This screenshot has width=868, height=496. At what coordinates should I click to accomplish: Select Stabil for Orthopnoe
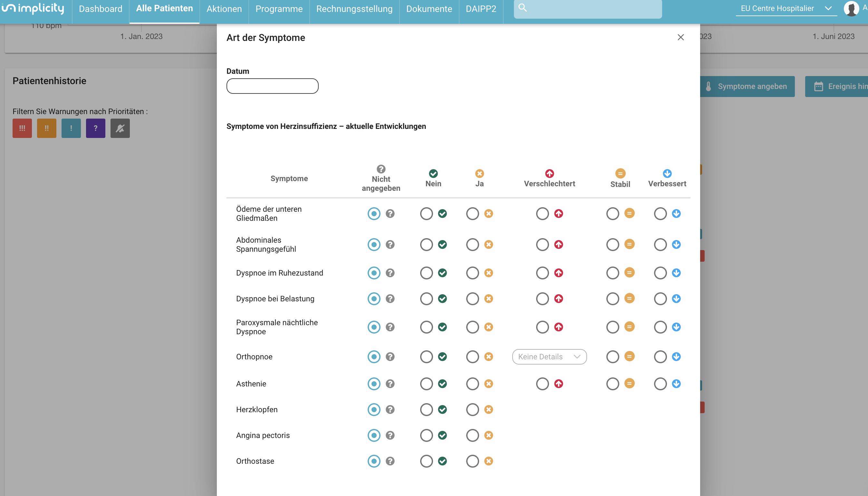[x=612, y=357]
